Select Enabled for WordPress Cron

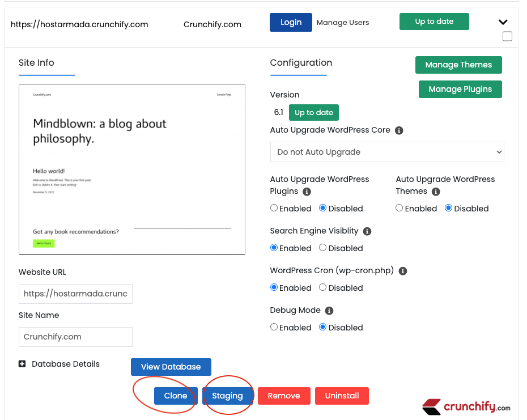pyautogui.click(x=274, y=287)
